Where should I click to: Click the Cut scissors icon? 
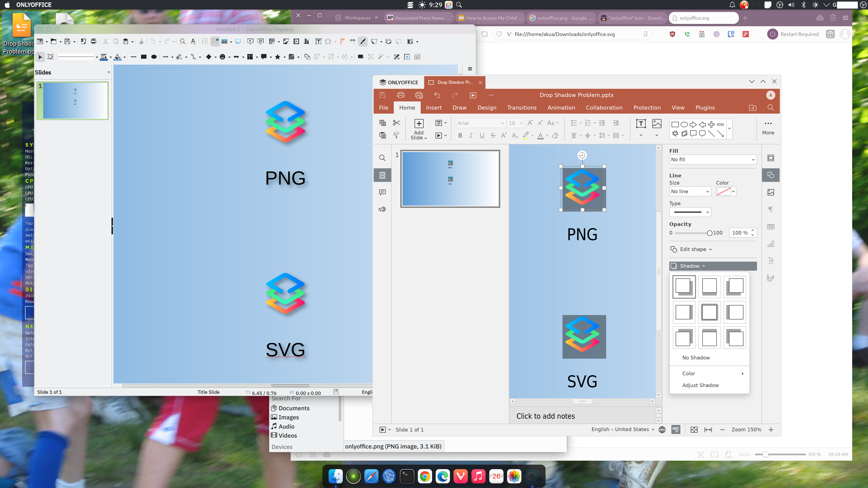[x=397, y=123]
